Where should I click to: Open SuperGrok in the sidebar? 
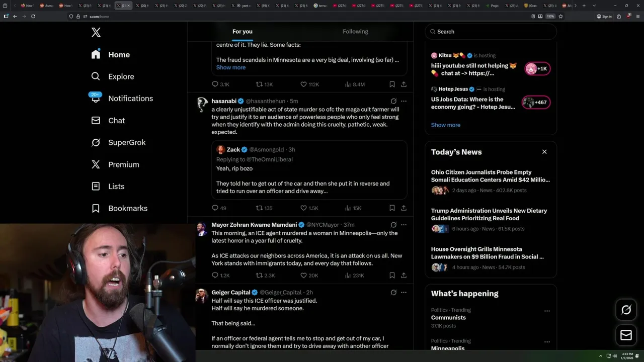click(x=119, y=142)
